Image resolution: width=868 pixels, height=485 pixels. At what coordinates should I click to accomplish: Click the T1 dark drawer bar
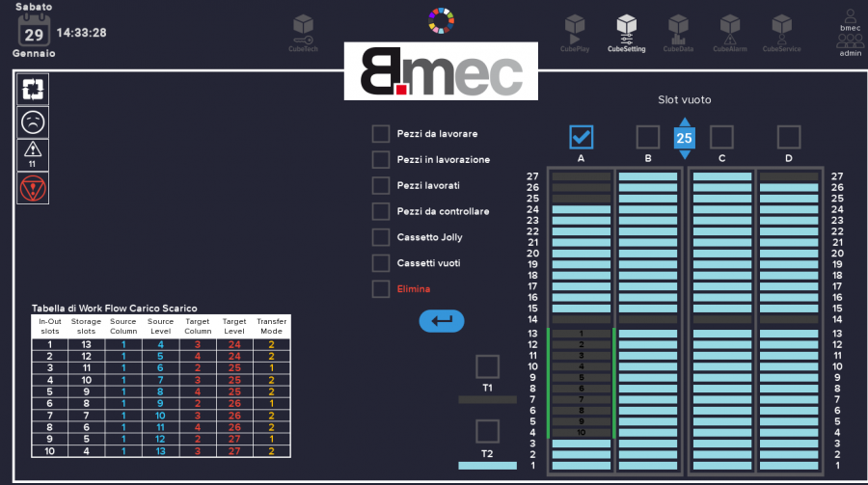click(487, 400)
